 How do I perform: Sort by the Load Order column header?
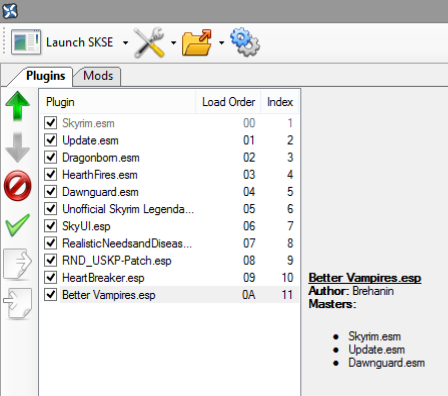228,102
